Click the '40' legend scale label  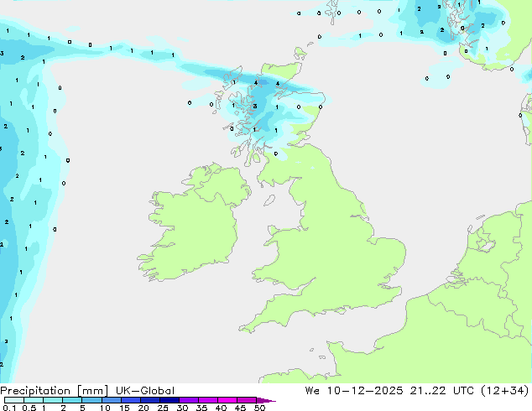click(x=221, y=408)
